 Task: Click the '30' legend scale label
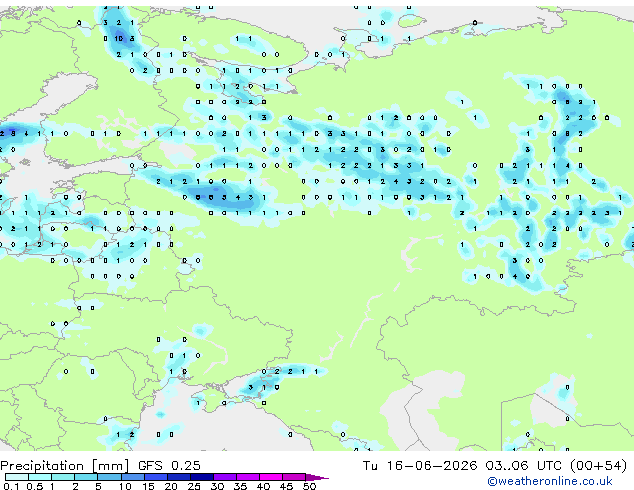point(217,486)
